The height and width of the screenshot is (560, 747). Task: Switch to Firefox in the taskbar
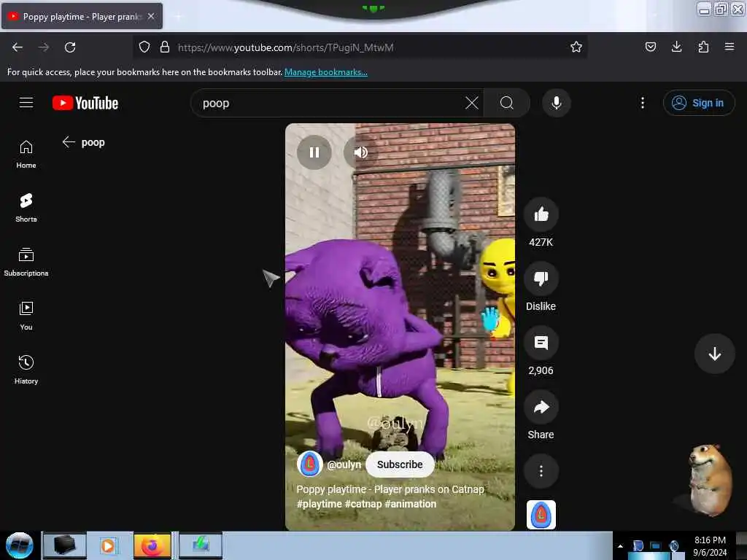point(152,545)
